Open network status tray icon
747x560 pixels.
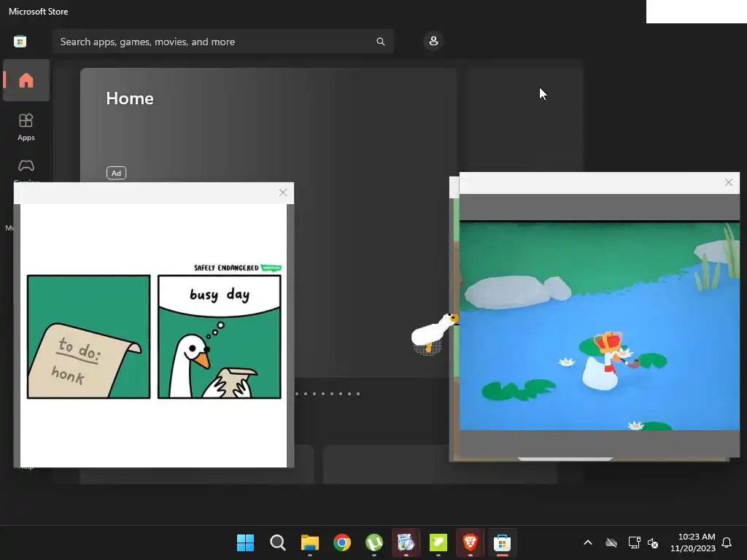click(634, 542)
